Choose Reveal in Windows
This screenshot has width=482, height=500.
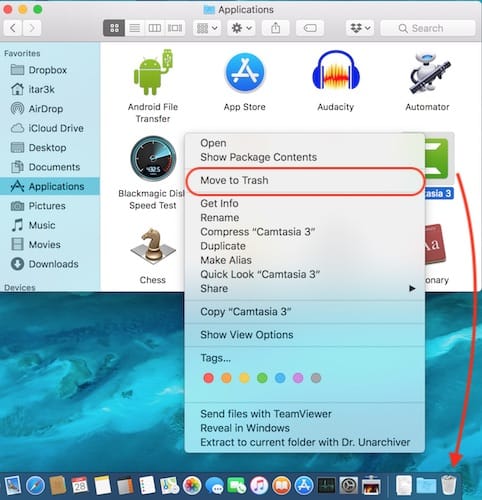(x=305, y=428)
